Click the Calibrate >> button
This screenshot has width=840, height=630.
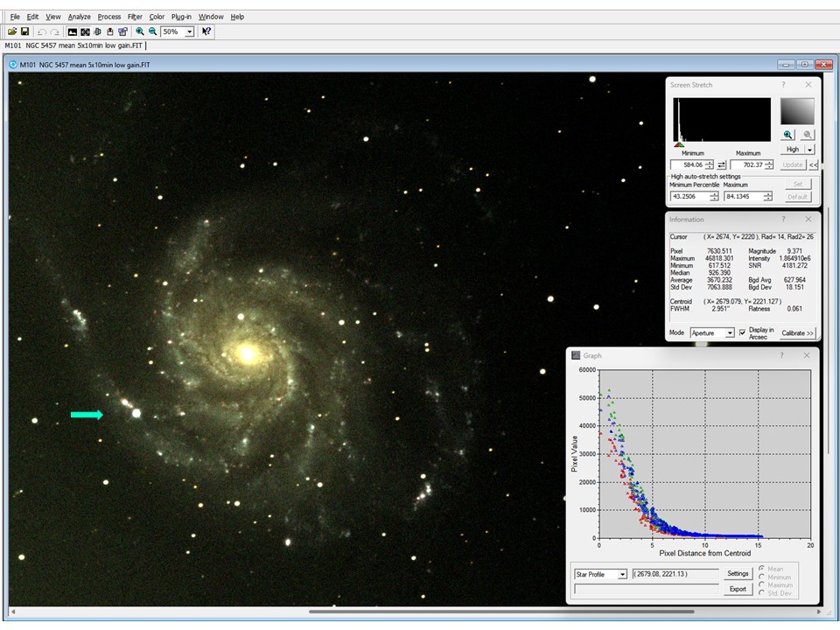click(797, 333)
